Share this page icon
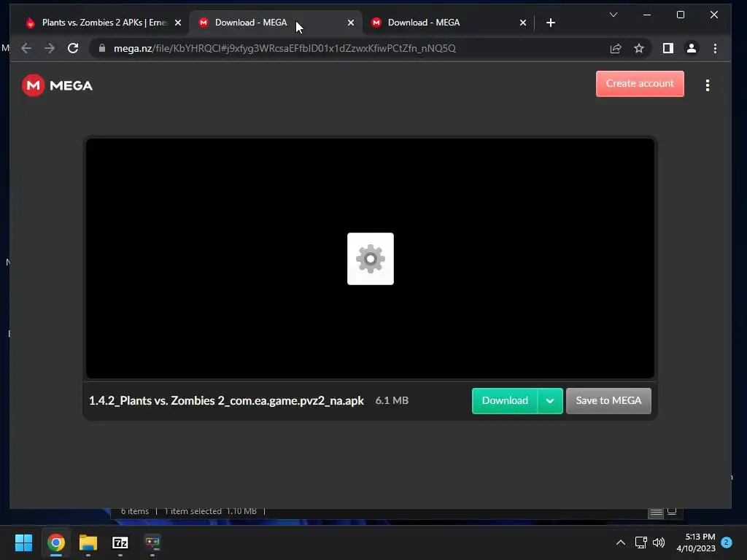The height and width of the screenshot is (560, 747). (616, 48)
